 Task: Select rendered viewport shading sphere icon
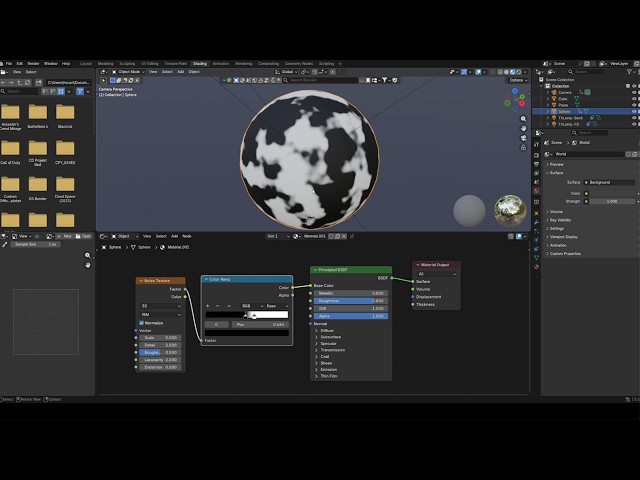click(x=519, y=72)
